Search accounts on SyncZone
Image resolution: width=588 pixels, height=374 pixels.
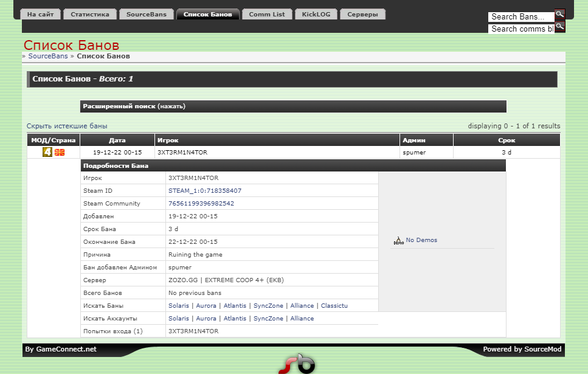pyautogui.click(x=268, y=318)
